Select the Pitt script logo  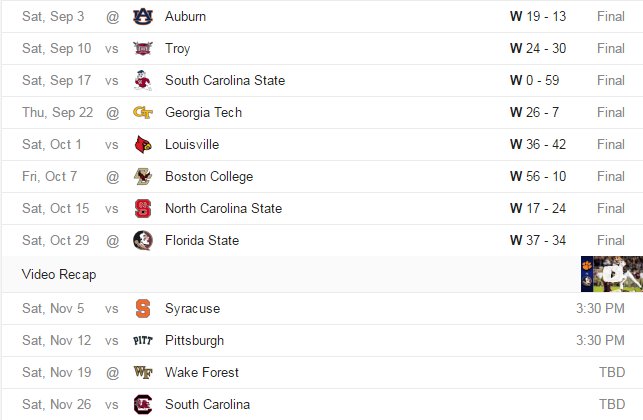pos(143,340)
